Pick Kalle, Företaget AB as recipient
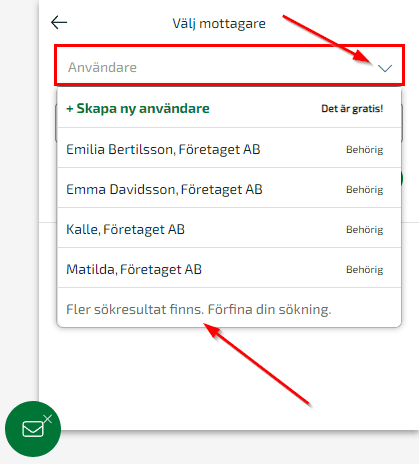The width and height of the screenshot is (419, 465). coord(229,229)
